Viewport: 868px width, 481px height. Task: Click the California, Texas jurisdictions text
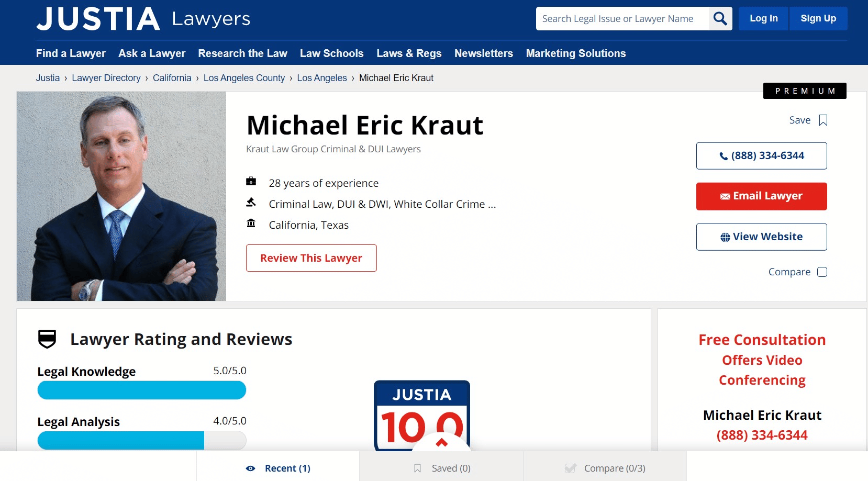pyautogui.click(x=309, y=225)
